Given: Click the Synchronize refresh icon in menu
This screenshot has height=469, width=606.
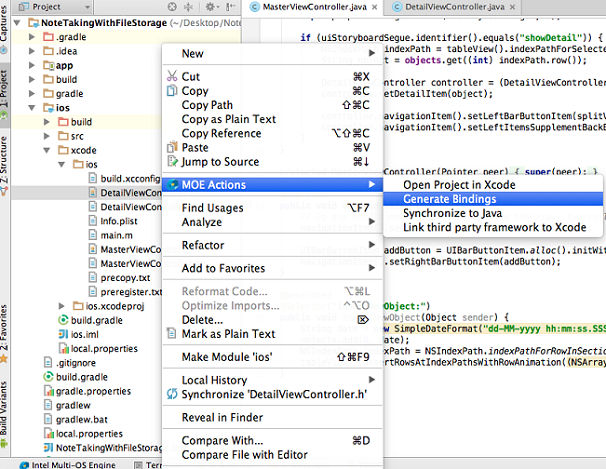Looking at the screenshot, I should click(172, 394).
